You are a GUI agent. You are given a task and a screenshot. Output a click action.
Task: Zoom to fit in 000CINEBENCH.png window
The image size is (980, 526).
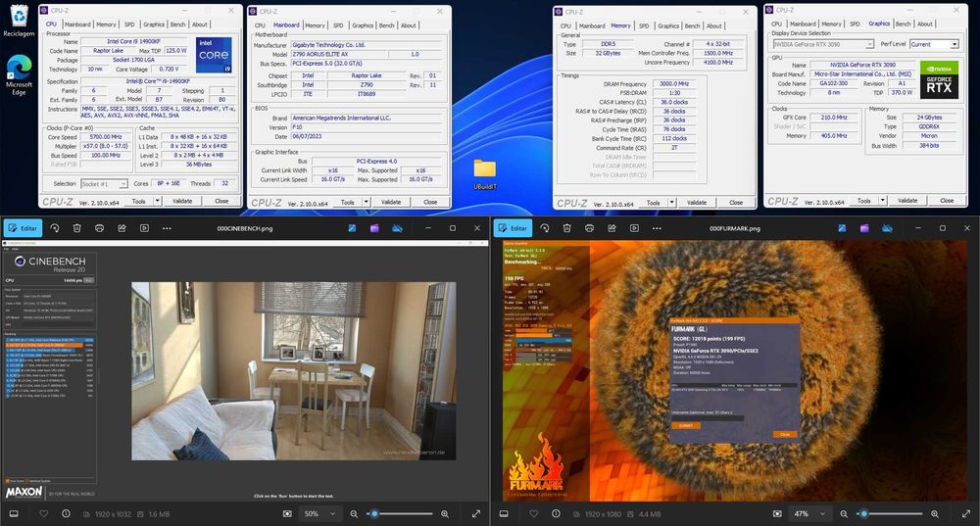click(287, 514)
